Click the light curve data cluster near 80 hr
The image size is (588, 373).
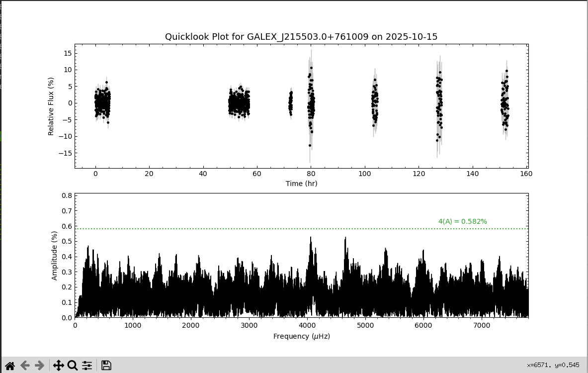click(x=311, y=104)
